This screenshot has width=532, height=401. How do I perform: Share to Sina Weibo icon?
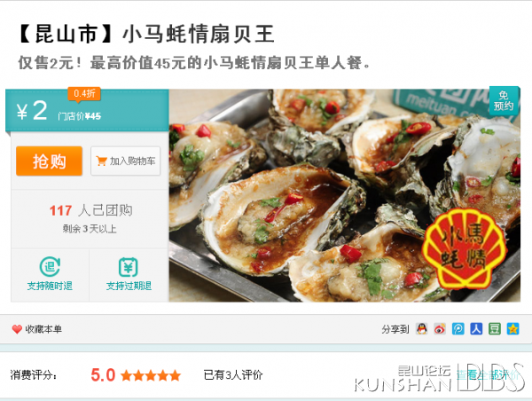[440, 328]
